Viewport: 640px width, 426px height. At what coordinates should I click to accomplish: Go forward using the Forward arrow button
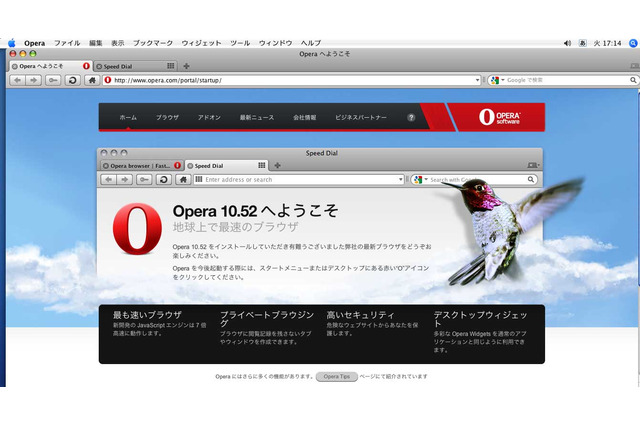(33, 80)
